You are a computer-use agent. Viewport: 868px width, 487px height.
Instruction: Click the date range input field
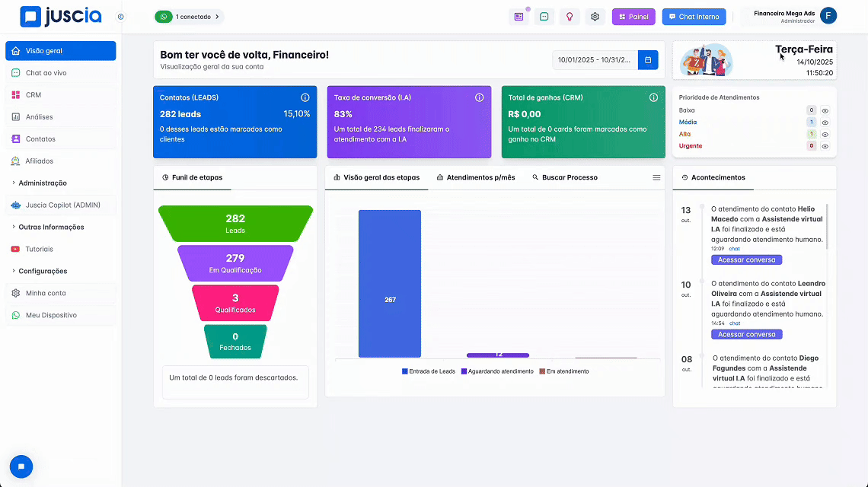595,60
